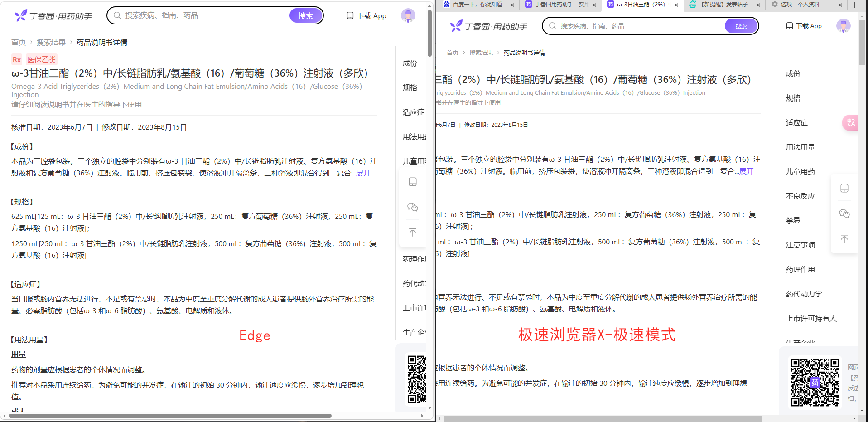Click 搜索结果 breadcrumb in 极速浏览器 window
The width and height of the screenshot is (868, 422).
point(481,53)
